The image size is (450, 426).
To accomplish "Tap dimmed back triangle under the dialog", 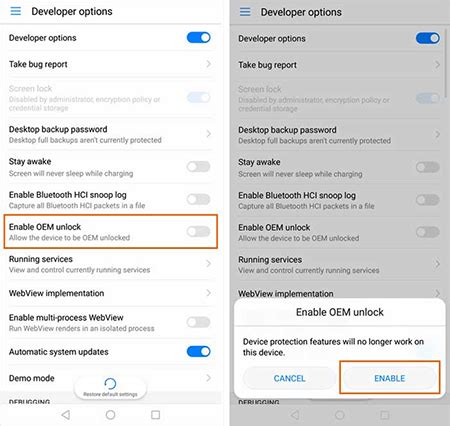I will pos(295,415).
